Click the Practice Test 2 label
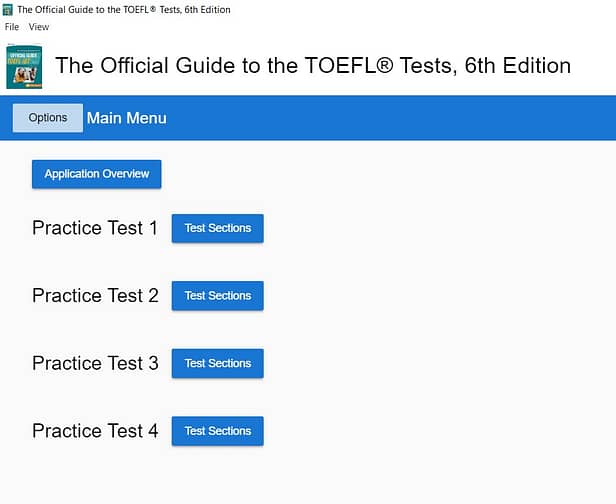Viewport: 616px width, 504px height. (95, 296)
